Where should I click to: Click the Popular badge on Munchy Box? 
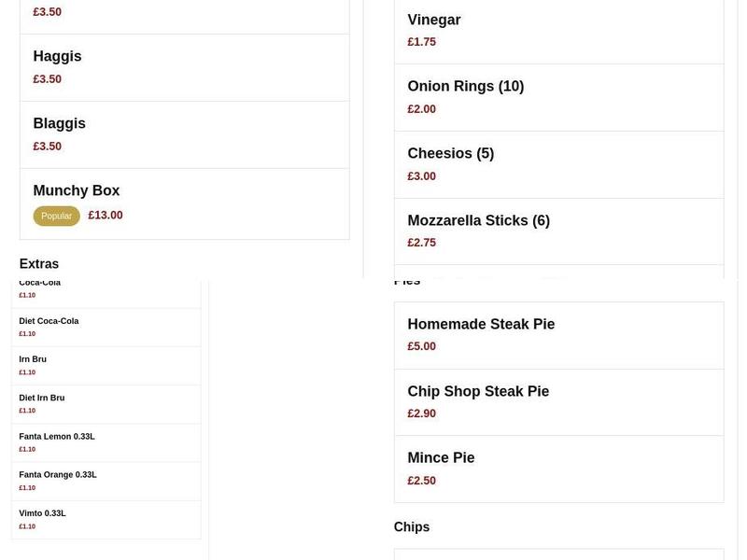coord(56,216)
